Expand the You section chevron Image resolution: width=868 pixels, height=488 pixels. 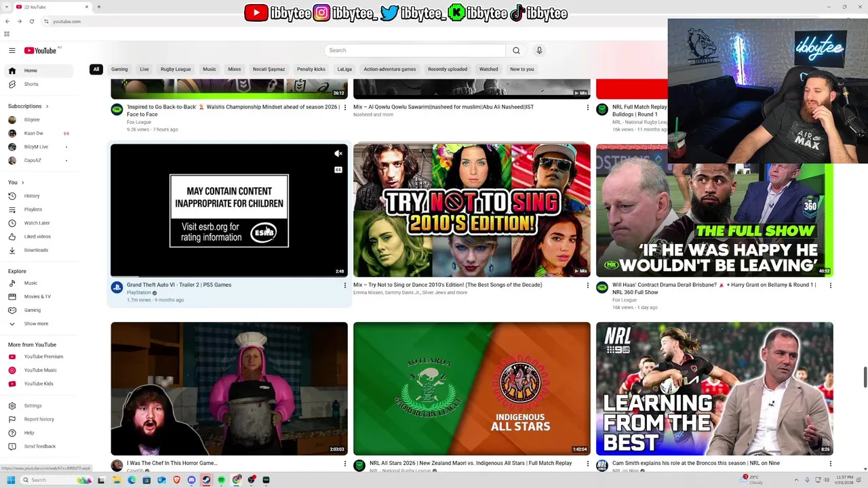click(x=22, y=182)
